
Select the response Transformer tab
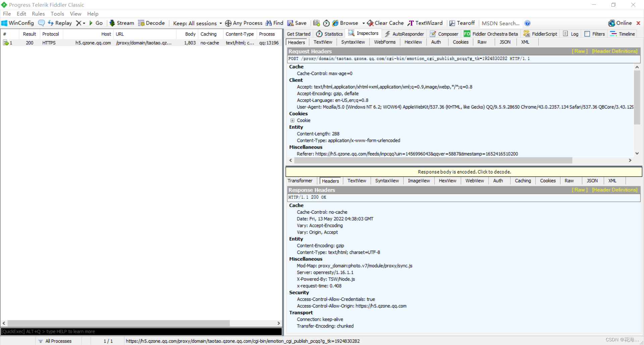(x=300, y=181)
